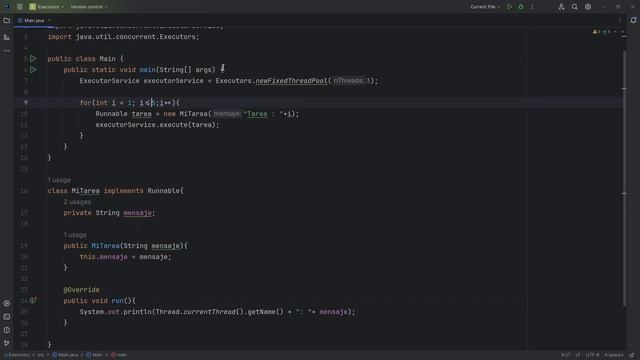
Task: Click line number 16 in the gutter
Action: click(24, 191)
